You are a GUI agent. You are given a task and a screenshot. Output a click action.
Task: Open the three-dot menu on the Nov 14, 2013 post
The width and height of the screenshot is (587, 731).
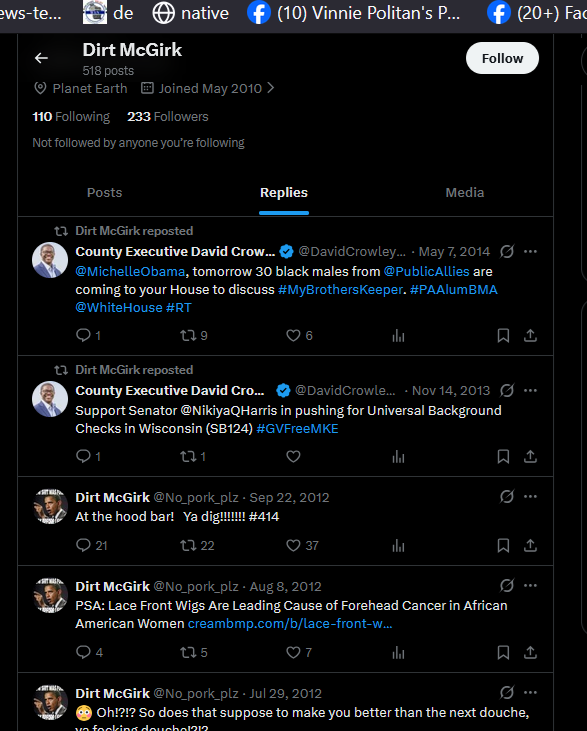coord(530,391)
